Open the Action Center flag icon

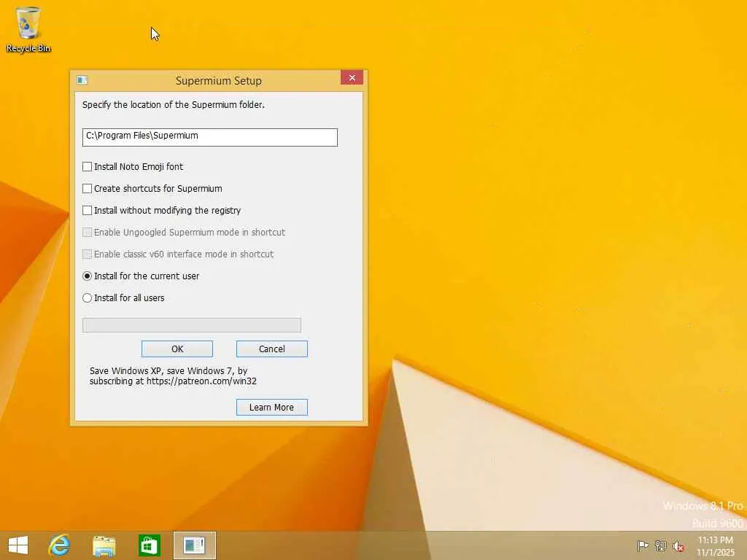643,545
